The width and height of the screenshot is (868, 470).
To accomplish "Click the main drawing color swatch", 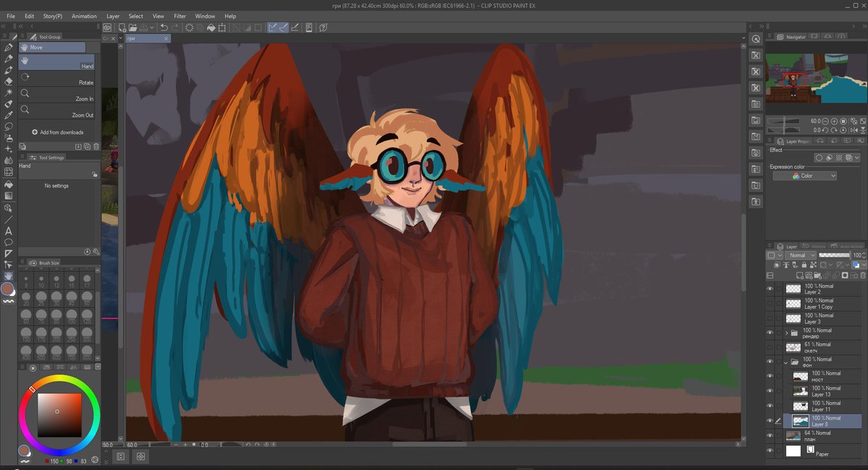I will click(7, 289).
